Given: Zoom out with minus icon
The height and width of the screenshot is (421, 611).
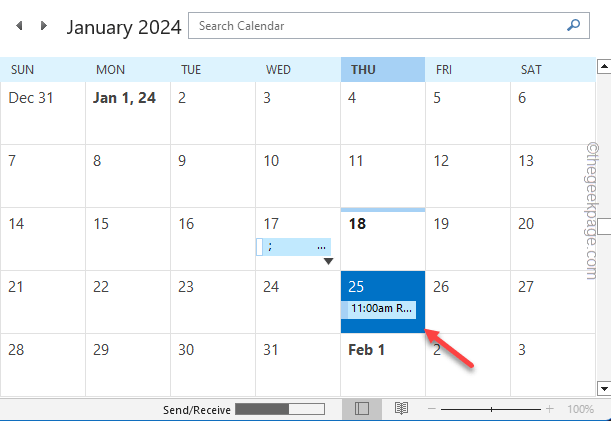Looking at the screenshot, I should pos(432,409).
